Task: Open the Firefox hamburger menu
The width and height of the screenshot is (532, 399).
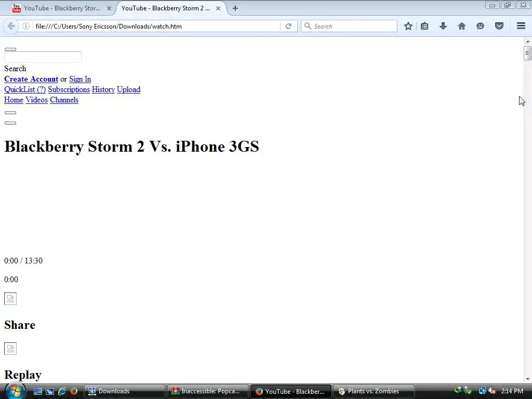Action: (521, 26)
